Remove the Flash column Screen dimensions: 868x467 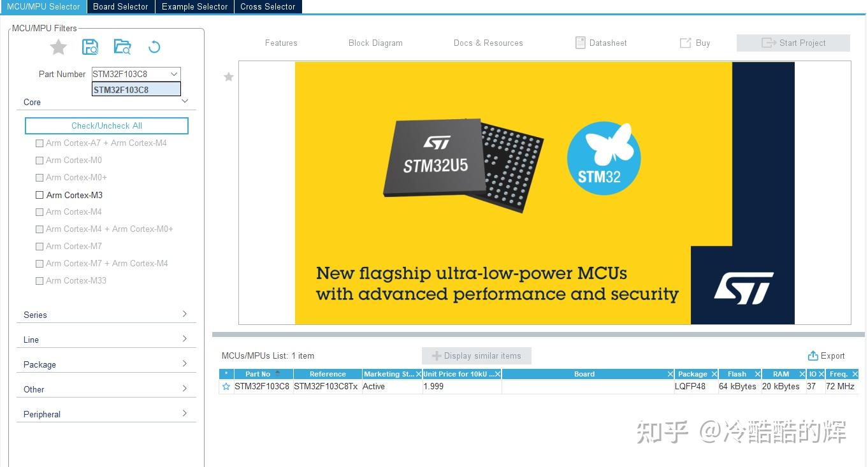[757, 374]
